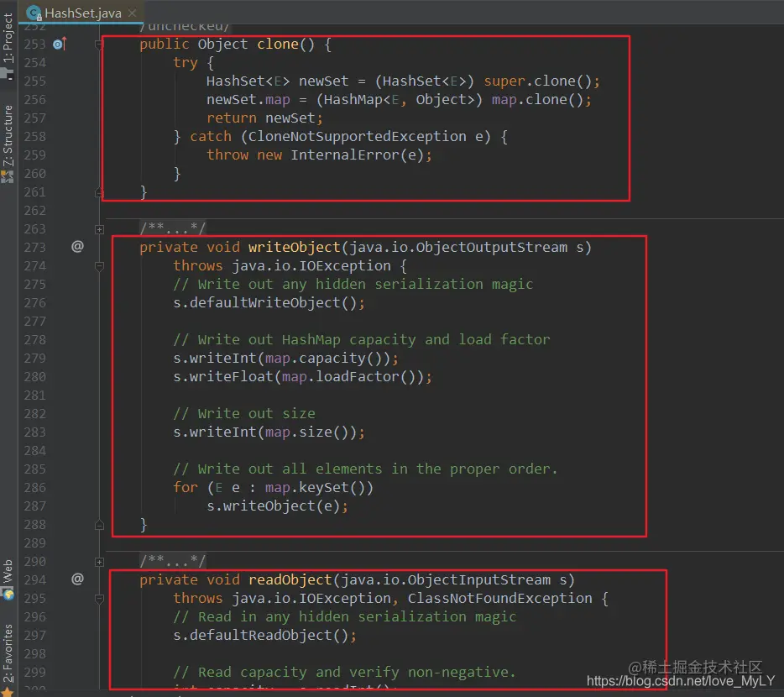Close the HashSet.java tab
Viewport: 784px width, 697px height.
coord(132,13)
